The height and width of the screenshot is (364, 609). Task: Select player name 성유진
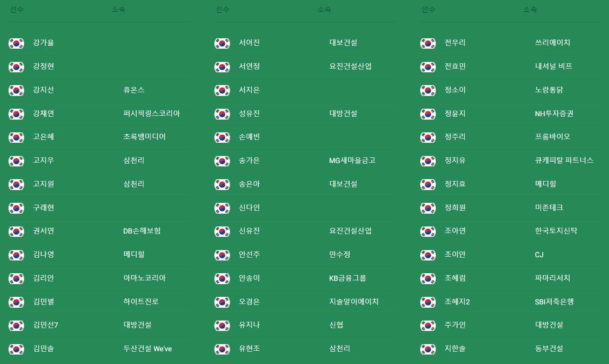[x=249, y=113]
